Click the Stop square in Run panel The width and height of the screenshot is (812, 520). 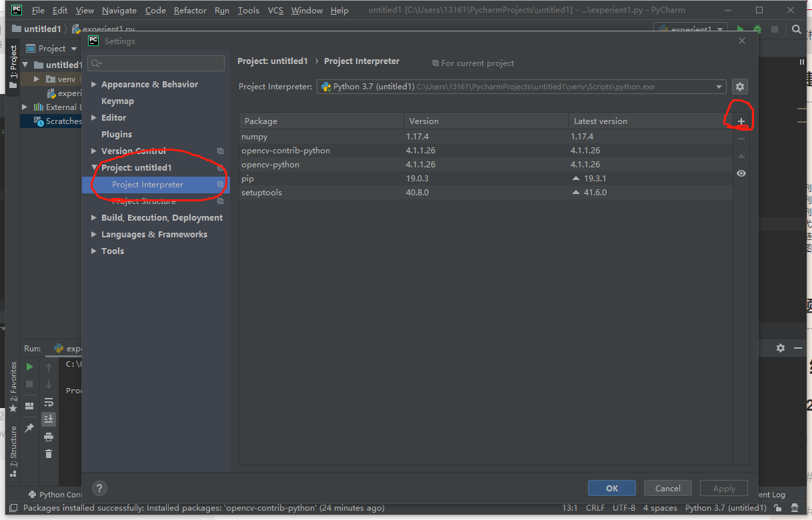pyautogui.click(x=29, y=384)
